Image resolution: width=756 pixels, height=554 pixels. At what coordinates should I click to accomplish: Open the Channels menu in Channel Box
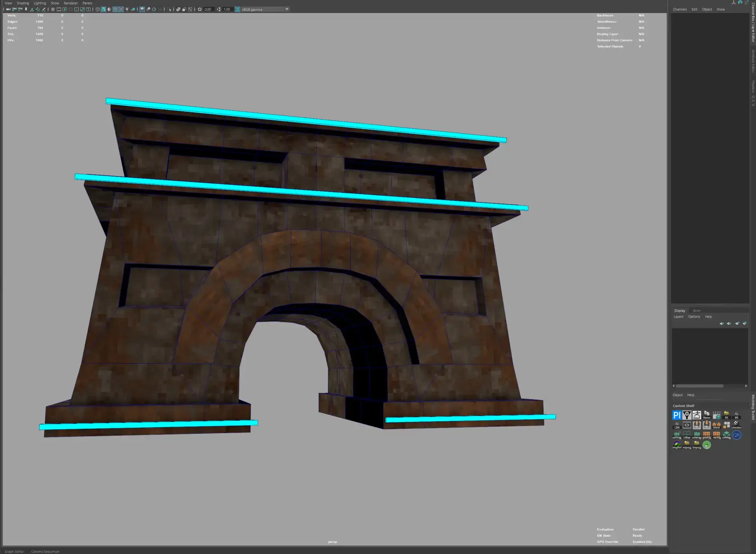[x=680, y=9]
